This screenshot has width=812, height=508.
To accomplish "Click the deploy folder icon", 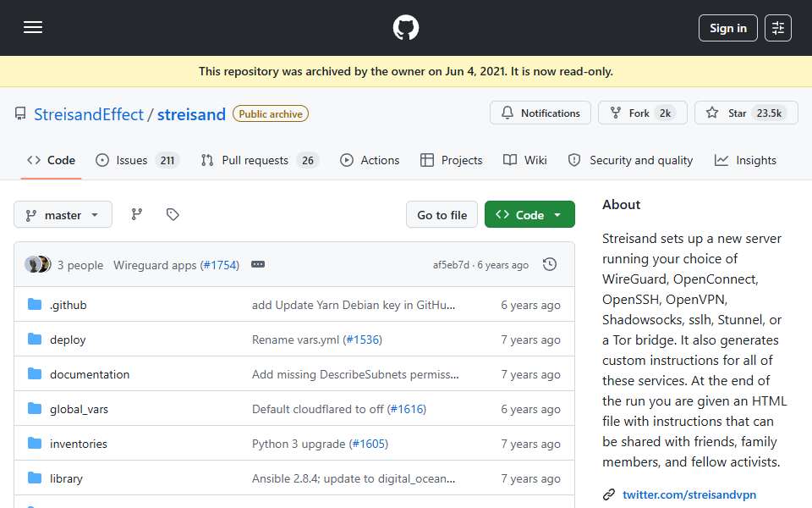I will click(x=34, y=339).
